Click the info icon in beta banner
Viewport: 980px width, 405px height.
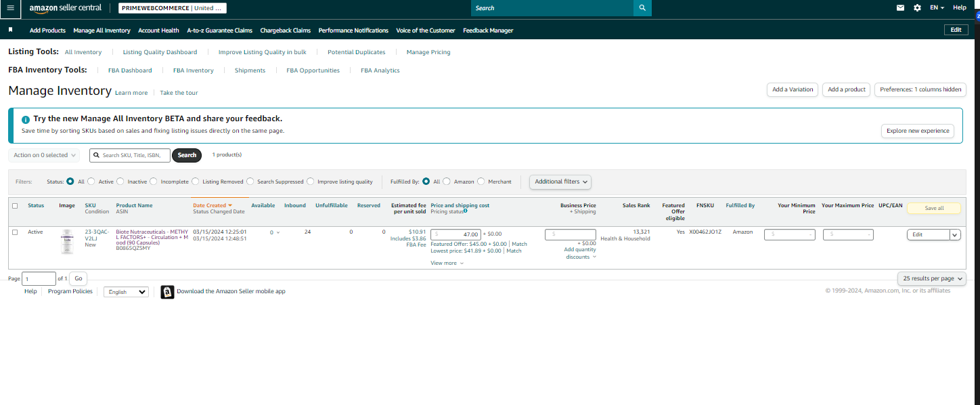click(x=26, y=119)
